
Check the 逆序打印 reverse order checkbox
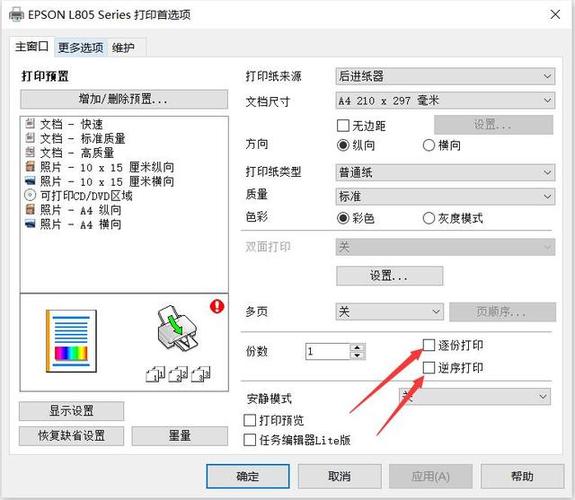pos(429,368)
